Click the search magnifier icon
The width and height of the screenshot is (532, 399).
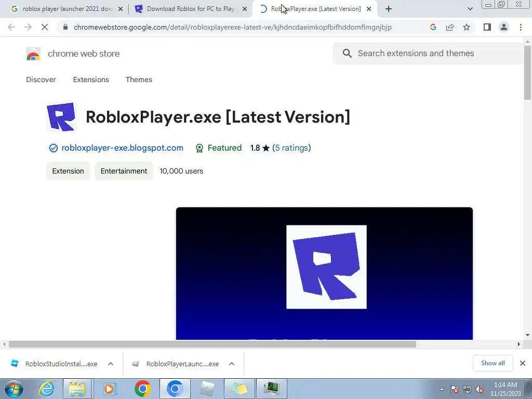click(x=347, y=54)
